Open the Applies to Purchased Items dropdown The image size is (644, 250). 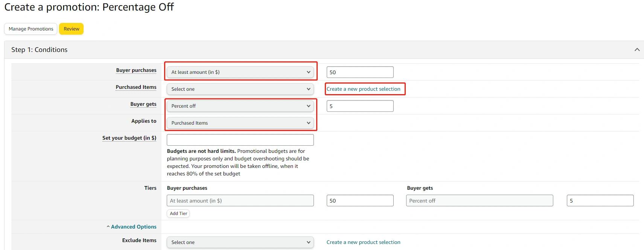pos(240,123)
